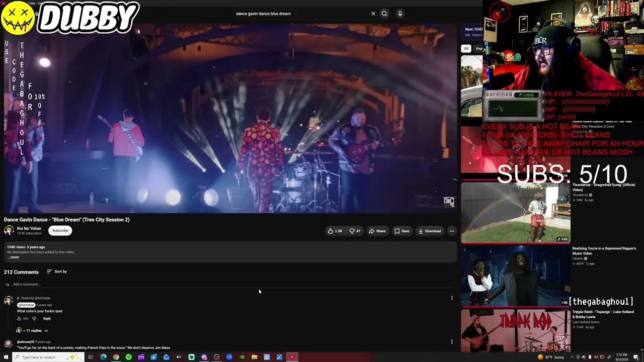Open Google Chrome from the taskbar
This screenshot has height=362, width=644.
tap(116, 357)
